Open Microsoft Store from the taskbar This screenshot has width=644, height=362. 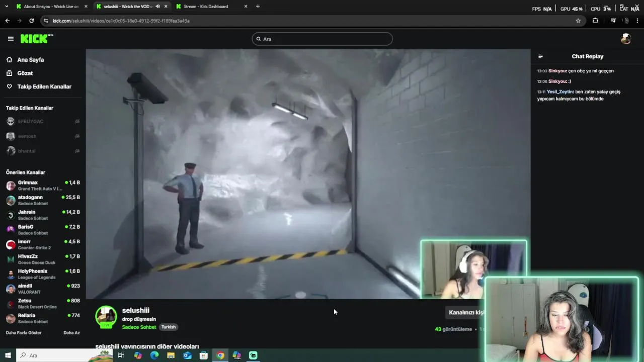(x=204, y=355)
